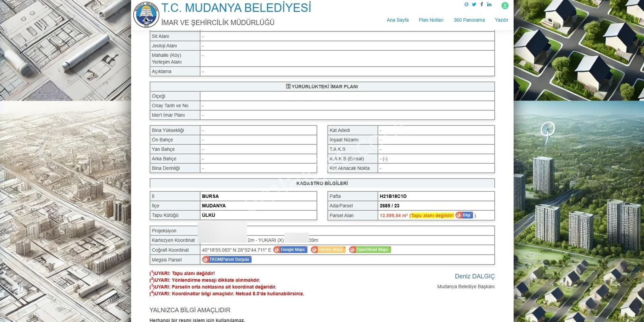
Task: Select the parcel area 12.599,54 m²
Action: [x=394, y=216]
